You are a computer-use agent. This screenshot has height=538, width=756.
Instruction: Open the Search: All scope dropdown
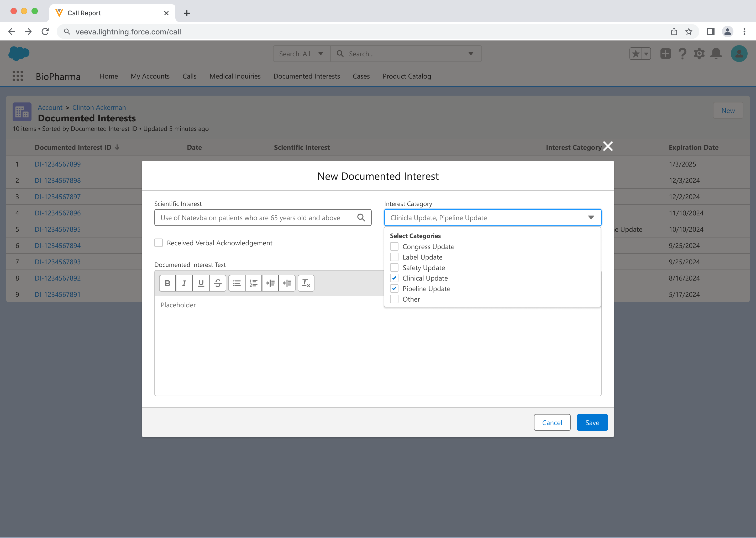pyautogui.click(x=301, y=54)
